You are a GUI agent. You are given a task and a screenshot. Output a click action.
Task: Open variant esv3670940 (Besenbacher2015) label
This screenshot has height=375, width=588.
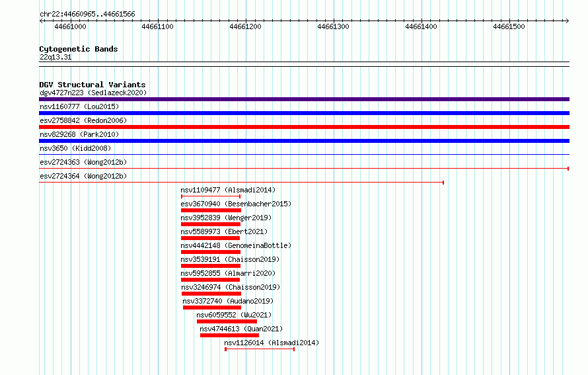point(236,204)
